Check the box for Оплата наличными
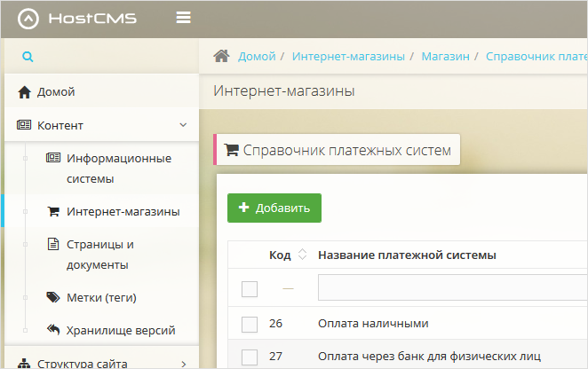 point(250,324)
